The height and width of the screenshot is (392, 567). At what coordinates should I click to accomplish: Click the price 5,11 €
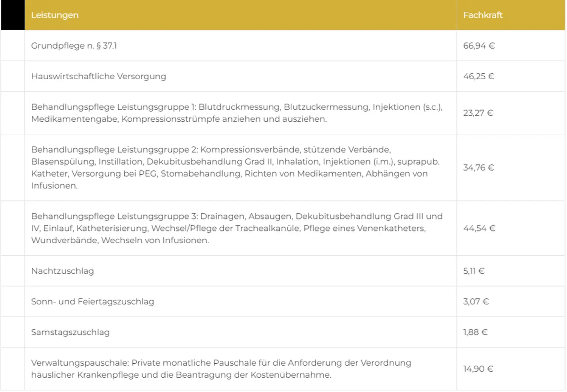474,271
